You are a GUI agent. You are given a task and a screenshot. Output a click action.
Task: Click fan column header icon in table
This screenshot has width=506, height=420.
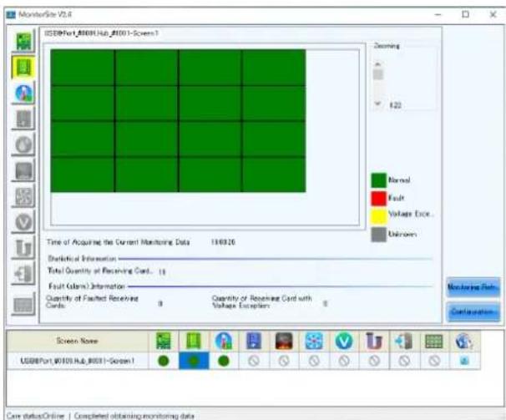pos(314,341)
